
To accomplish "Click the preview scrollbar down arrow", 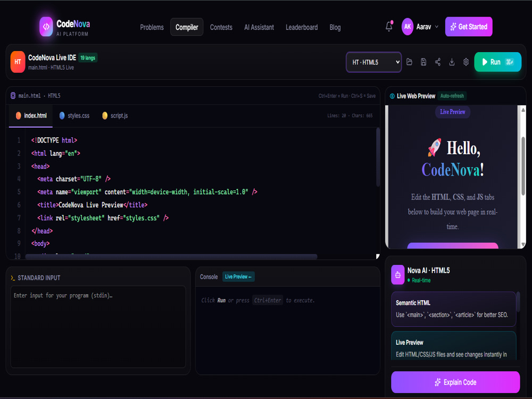I will 523,244.
